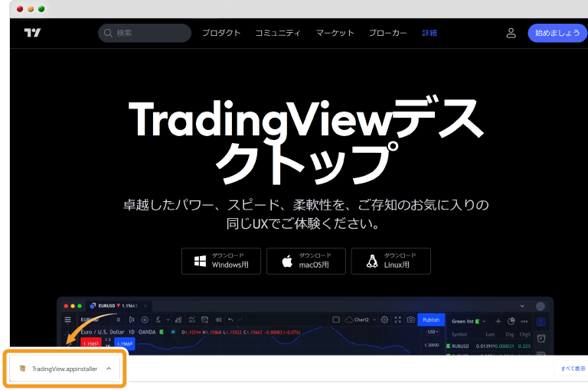Expand the chevron next to indicators
The height and width of the screenshot is (390, 588).
(168, 320)
